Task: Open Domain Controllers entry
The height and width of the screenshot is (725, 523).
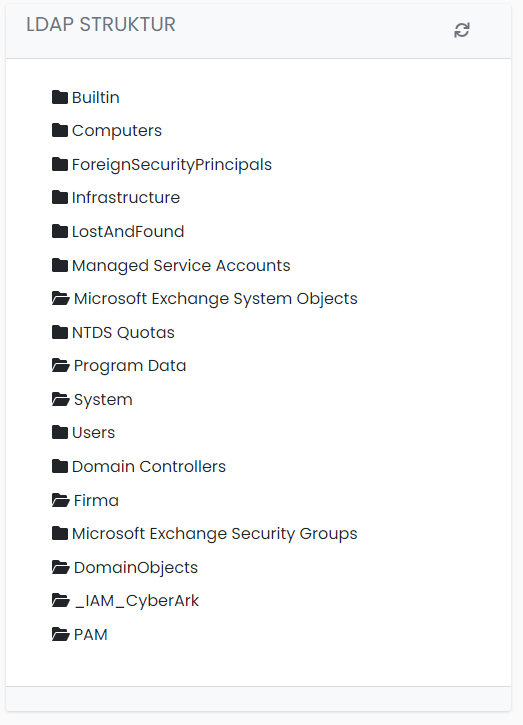Action: pos(149,466)
